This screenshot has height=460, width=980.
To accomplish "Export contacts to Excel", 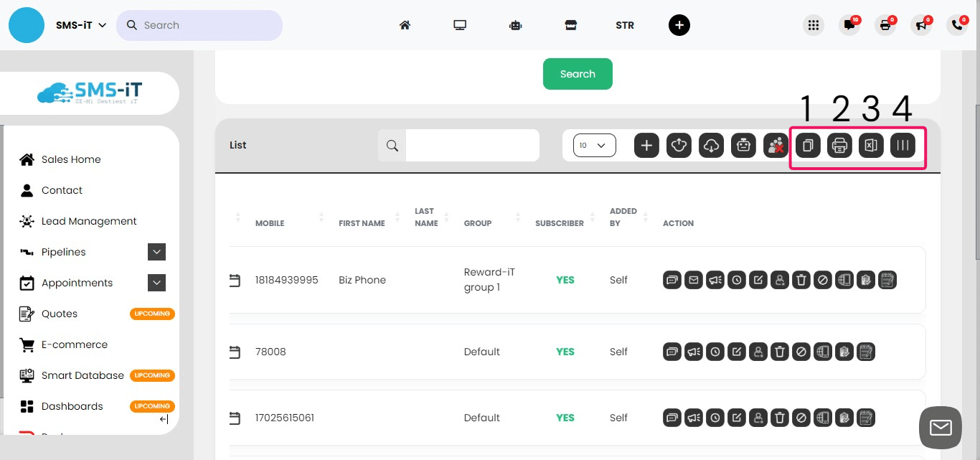I will tap(871, 145).
